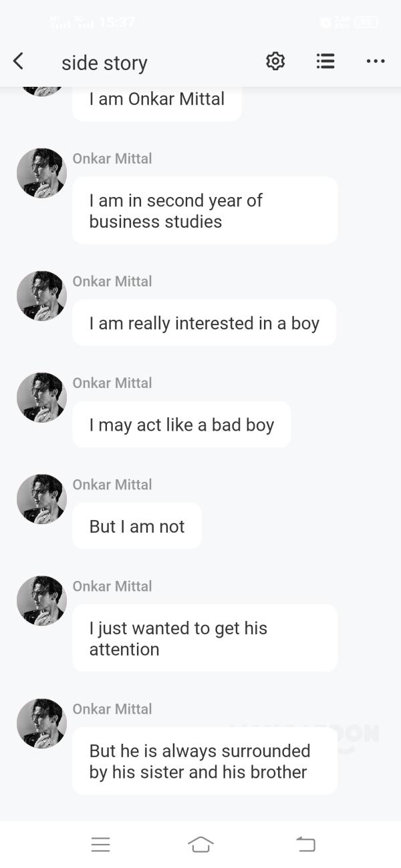Tap the 'But I am not' chat bubble
401x868 pixels.
[x=136, y=525]
